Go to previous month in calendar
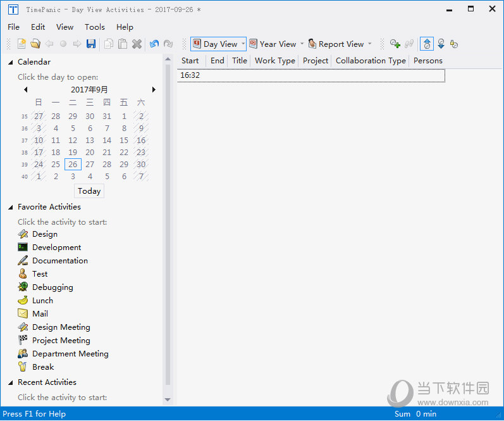 coord(26,89)
